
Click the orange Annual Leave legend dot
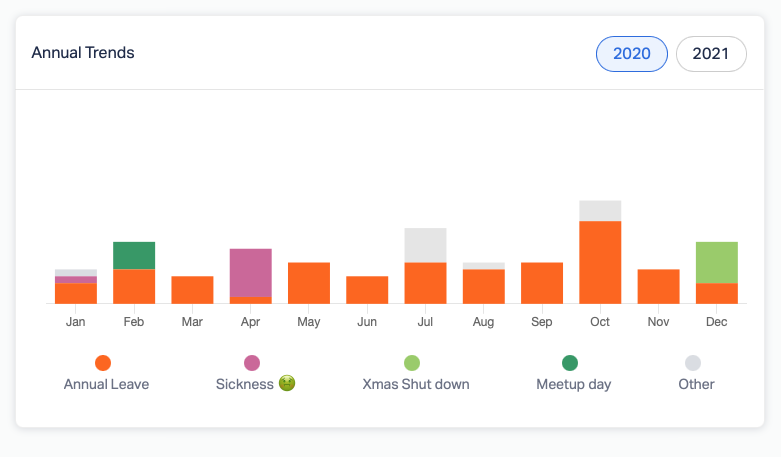[x=103, y=363]
